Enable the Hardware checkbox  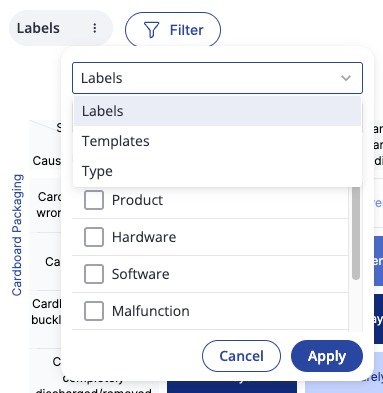click(x=94, y=237)
